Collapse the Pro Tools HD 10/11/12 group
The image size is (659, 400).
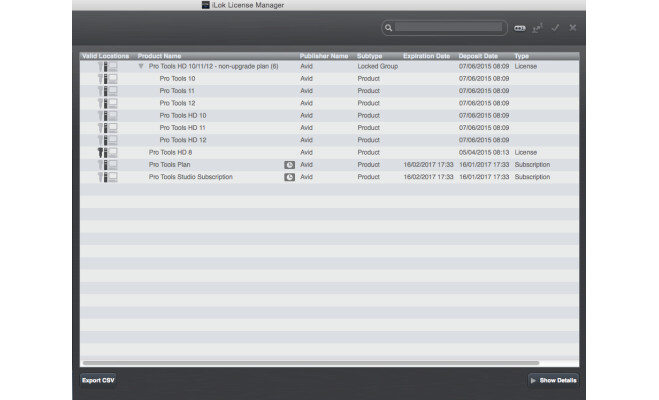(x=141, y=66)
